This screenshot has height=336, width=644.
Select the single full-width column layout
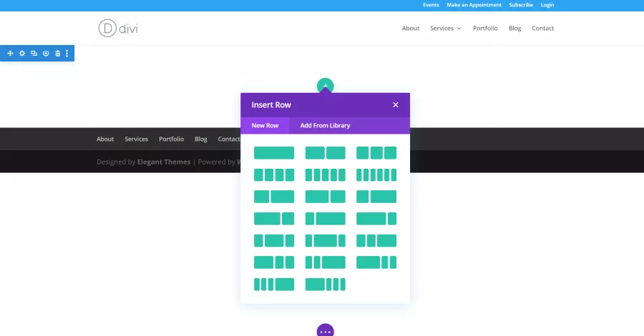click(274, 152)
